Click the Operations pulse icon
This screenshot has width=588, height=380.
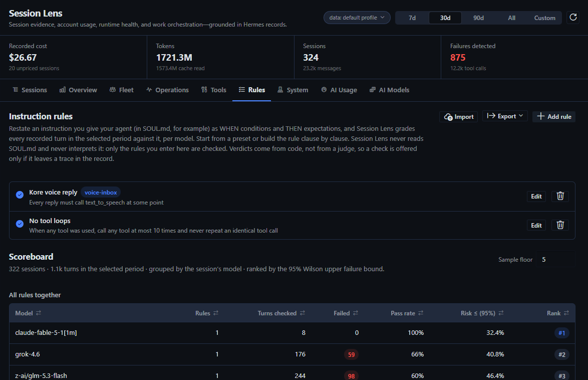tap(149, 89)
